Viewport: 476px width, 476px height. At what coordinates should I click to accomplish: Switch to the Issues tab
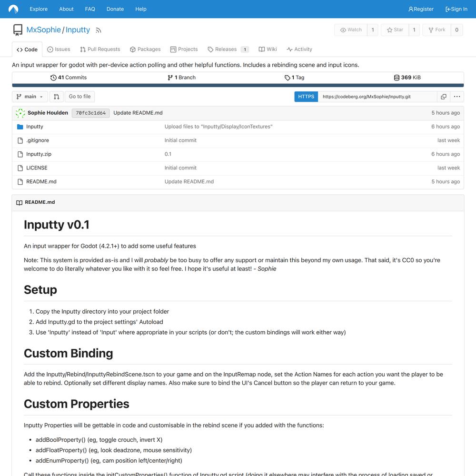59,49
